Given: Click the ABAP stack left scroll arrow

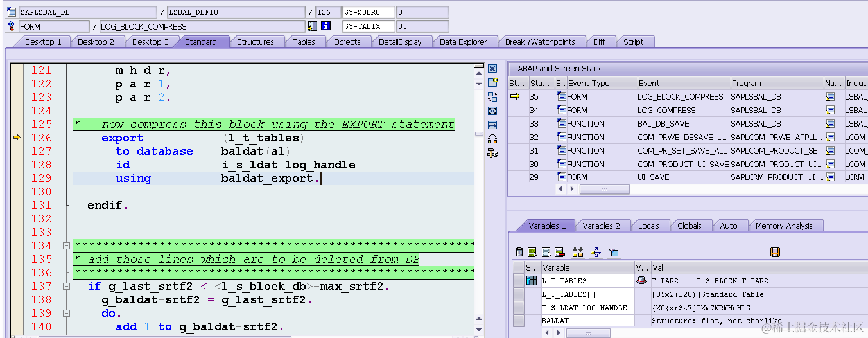Looking at the screenshot, I should [561, 190].
